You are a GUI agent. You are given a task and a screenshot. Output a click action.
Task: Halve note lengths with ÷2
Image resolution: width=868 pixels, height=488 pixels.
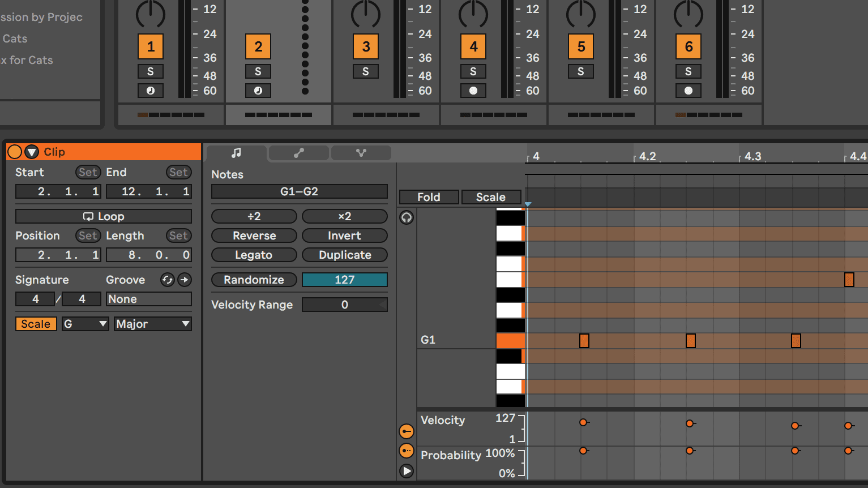254,216
